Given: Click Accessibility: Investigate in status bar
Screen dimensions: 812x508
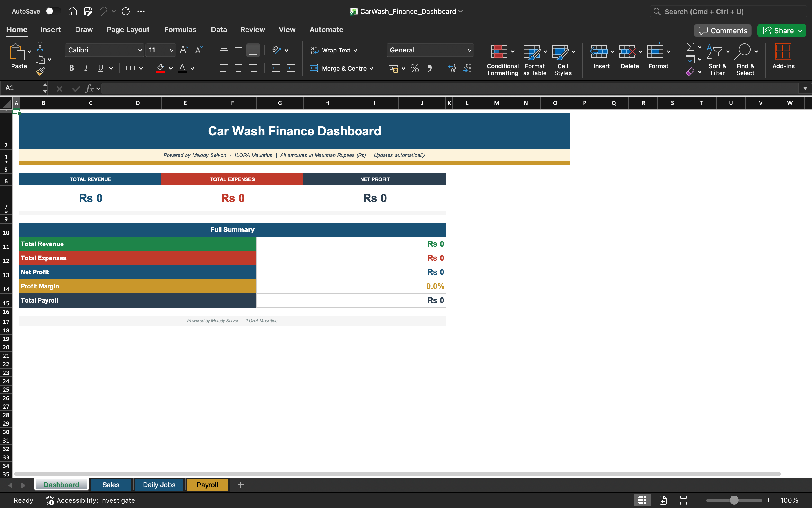Looking at the screenshot, I should point(91,500).
